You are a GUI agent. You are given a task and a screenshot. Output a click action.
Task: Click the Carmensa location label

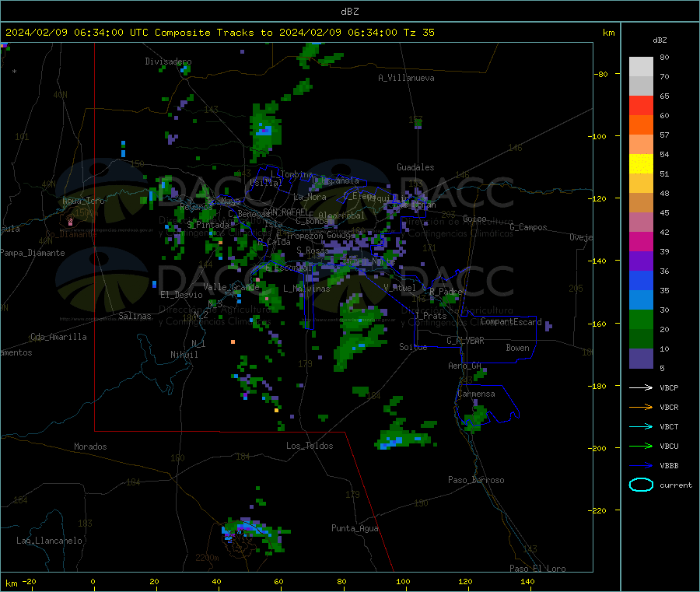coord(476,394)
